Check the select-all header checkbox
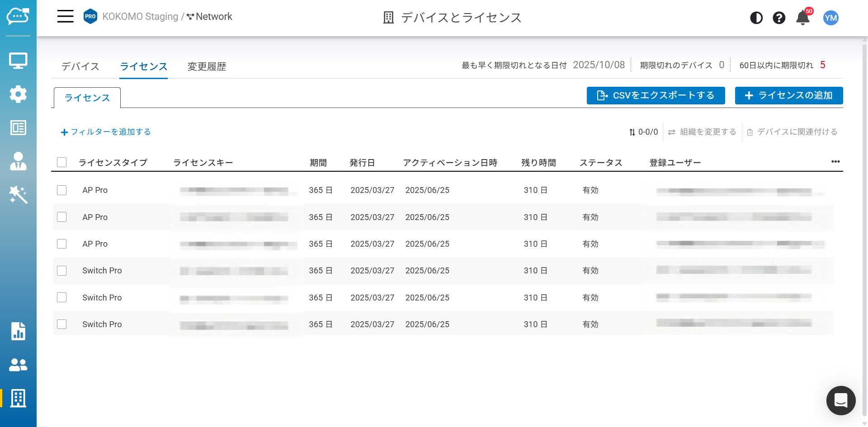 [62, 162]
